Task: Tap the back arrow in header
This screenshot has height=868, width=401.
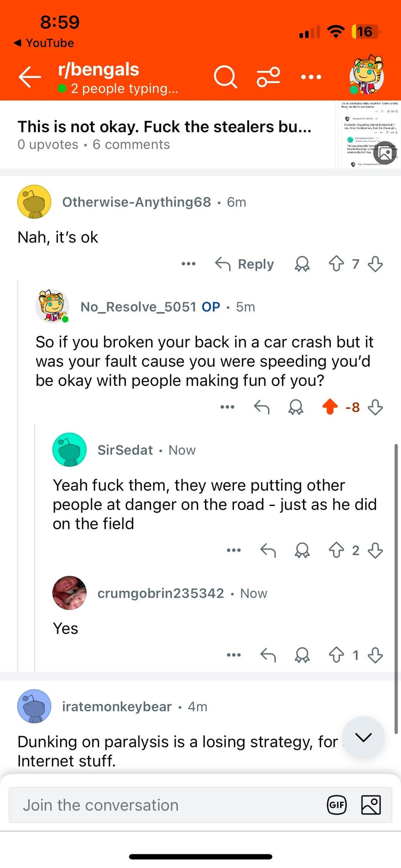Action: 30,77
